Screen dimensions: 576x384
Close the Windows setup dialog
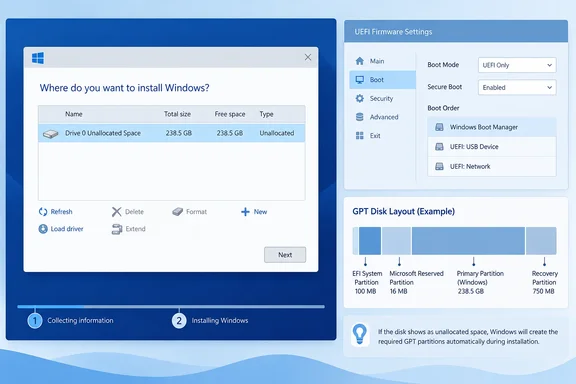point(308,57)
